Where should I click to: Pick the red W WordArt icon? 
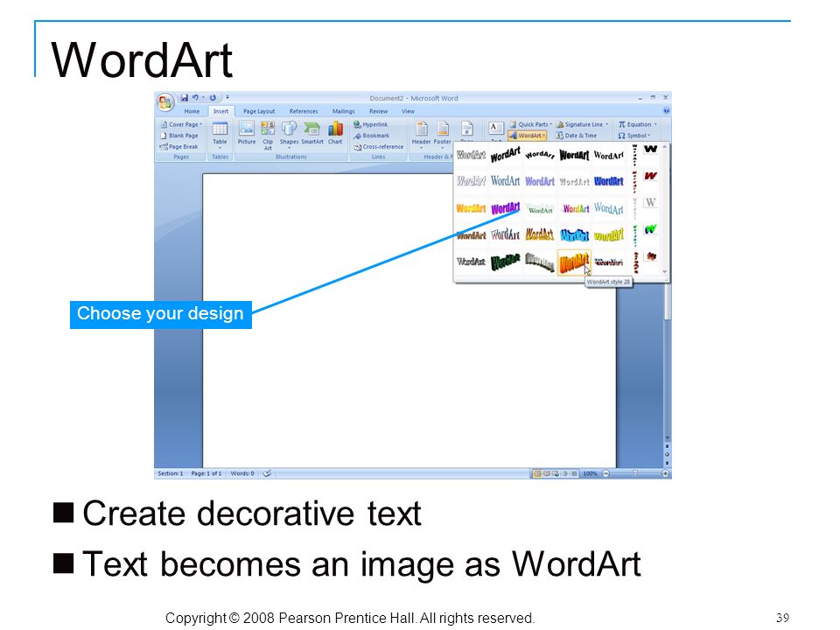pos(650,176)
